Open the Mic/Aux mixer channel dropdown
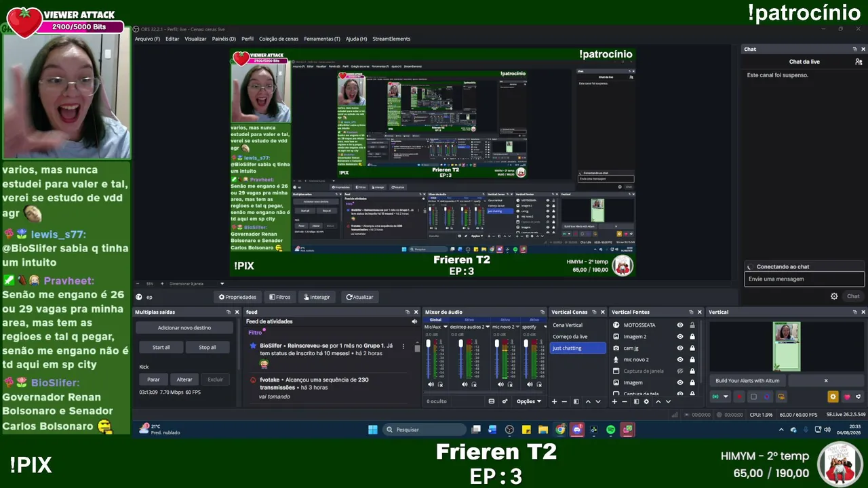This screenshot has height=488, width=868. 445,327
